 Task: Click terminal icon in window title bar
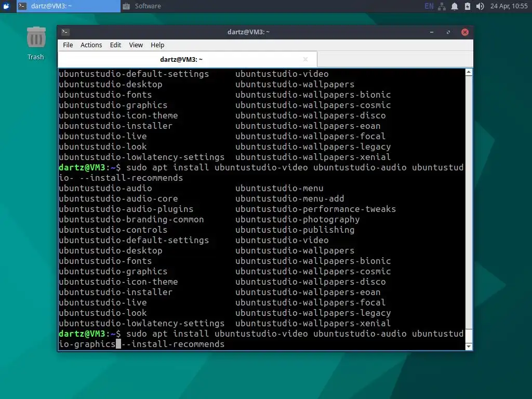coord(65,32)
